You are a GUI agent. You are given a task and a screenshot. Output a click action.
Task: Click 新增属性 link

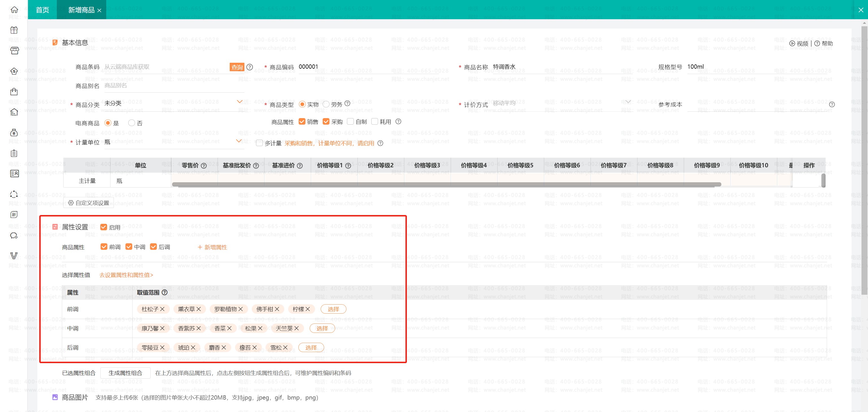(x=212, y=247)
